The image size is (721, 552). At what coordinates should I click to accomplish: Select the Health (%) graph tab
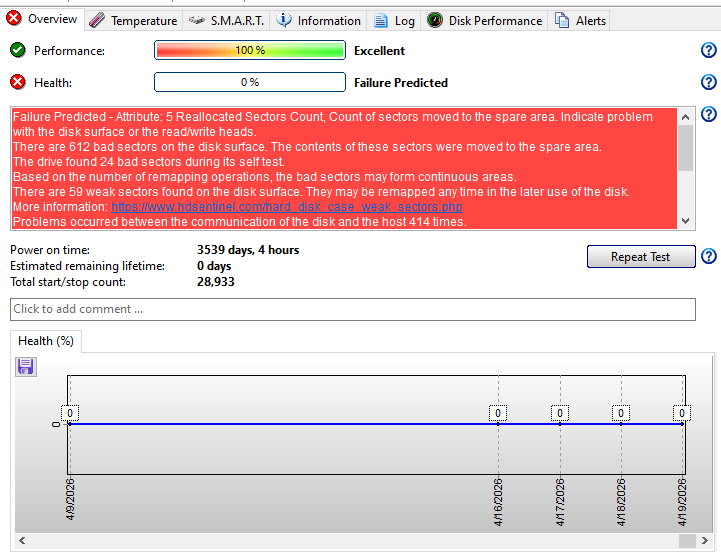(x=46, y=341)
